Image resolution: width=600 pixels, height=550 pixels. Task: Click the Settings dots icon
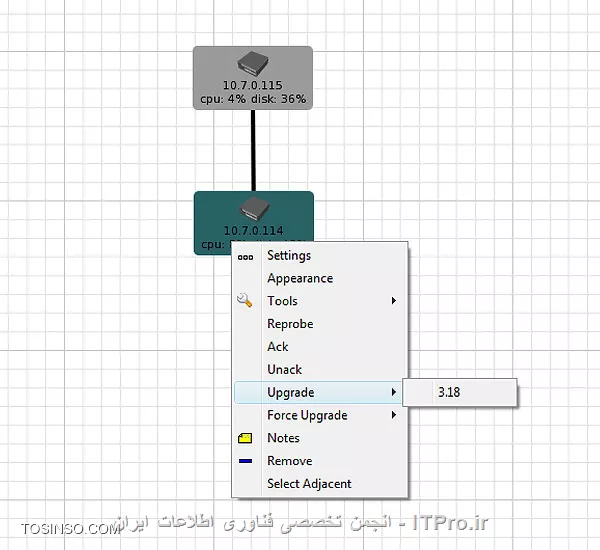click(245, 257)
